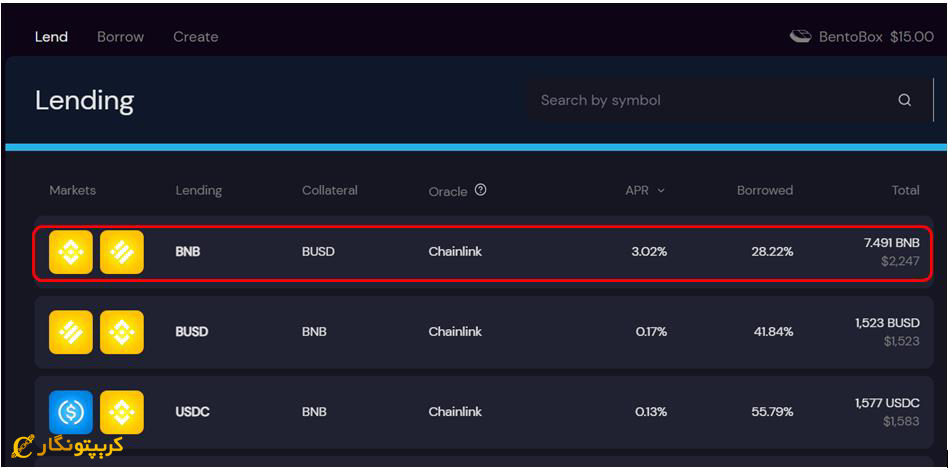Image resolution: width=948 pixels, height=470 pixels.
Task: Click the BNB token icon in BNB row
Action: (71, 252)
